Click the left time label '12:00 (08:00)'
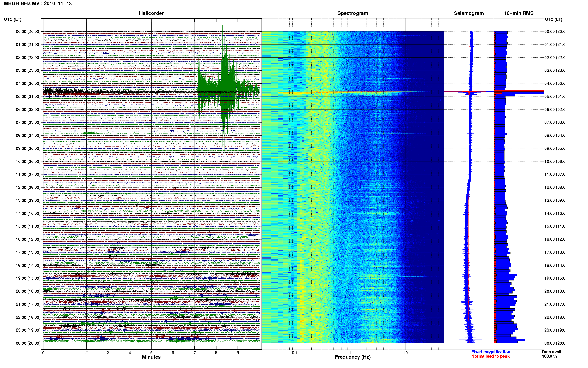The width and height of the screenshot is (588, 368). (x=28, y=187)
